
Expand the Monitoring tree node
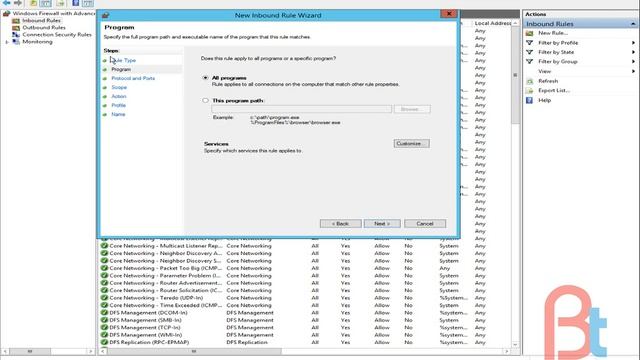point(7,42)
